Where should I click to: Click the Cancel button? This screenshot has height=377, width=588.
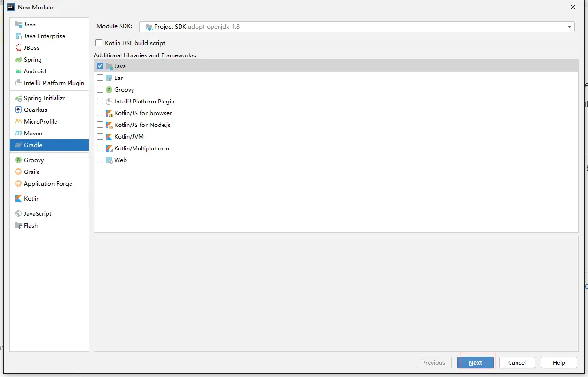(517, 362)
